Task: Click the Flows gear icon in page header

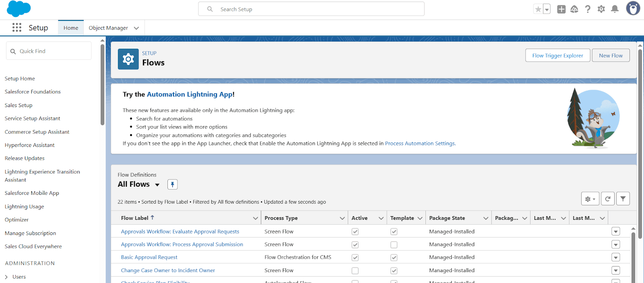Action: coord(128,59)
